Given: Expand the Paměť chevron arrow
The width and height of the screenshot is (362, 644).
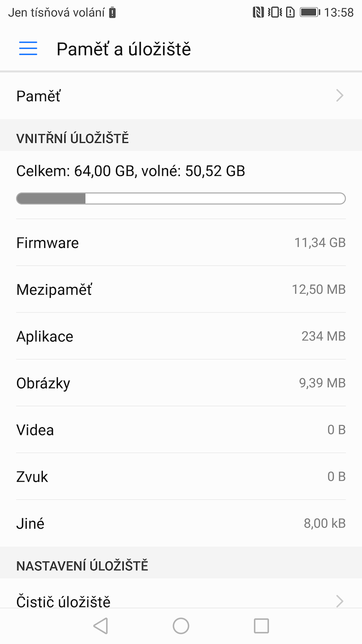Looking at the screenshot, I should 340,96.
